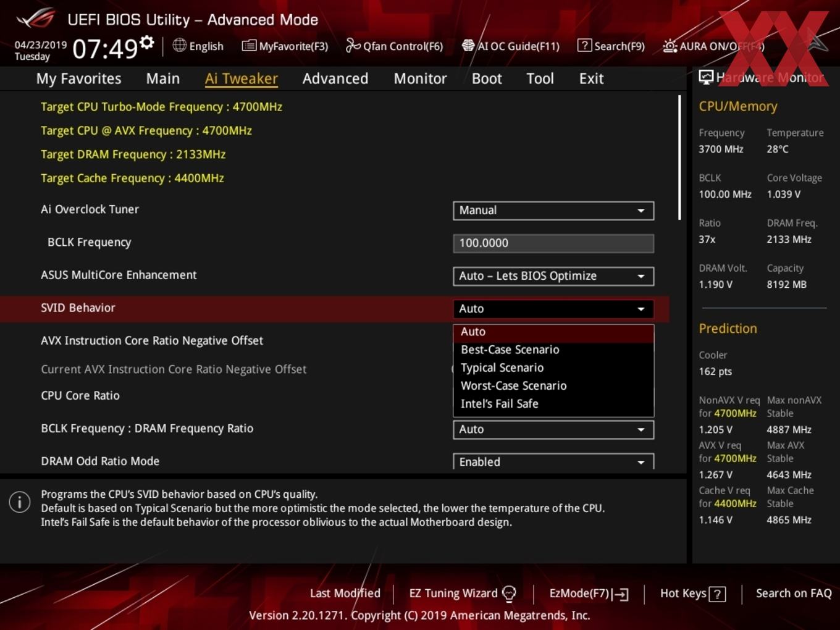The width and height of the screenshot is (840, 630).
Task: Open the My Favorites tab
Action: (x=78, y=78)
